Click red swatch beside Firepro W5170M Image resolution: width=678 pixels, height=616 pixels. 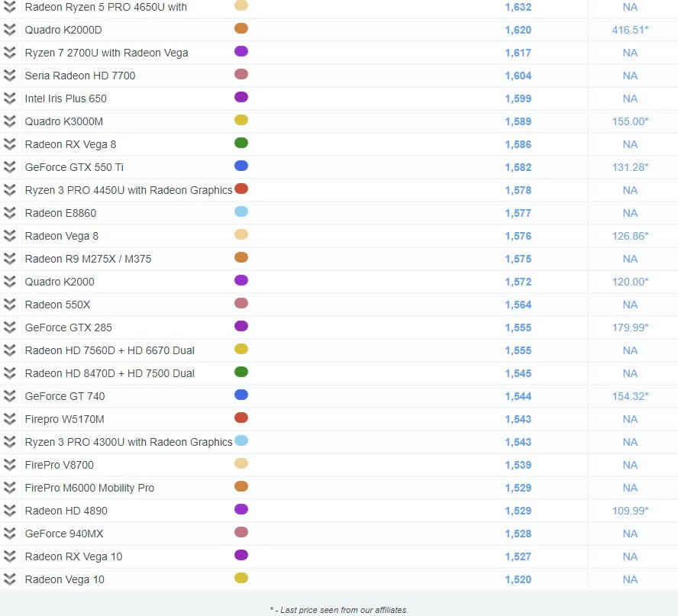coord(241,418)
